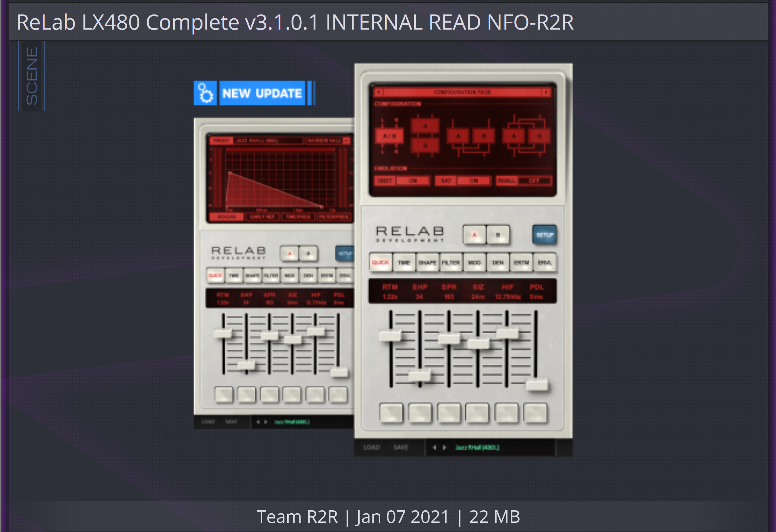Viewport: 776px width, 532px height.
Task: Click right arrow of Configuration Page header
Action: (x=546, y=92)
